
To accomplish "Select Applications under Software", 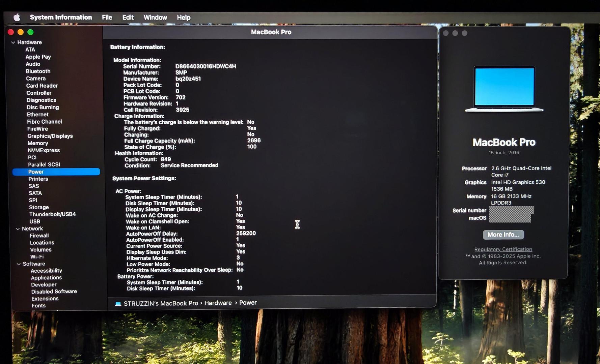I will point(46,278).
